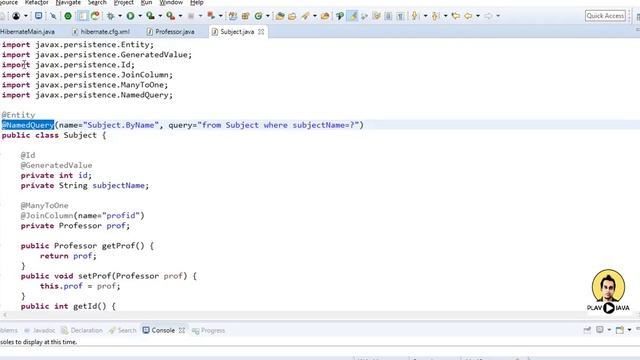Open the Forward history dropdown arrow
The width and height of the screenshot is (640, 360).
[498, 16]
